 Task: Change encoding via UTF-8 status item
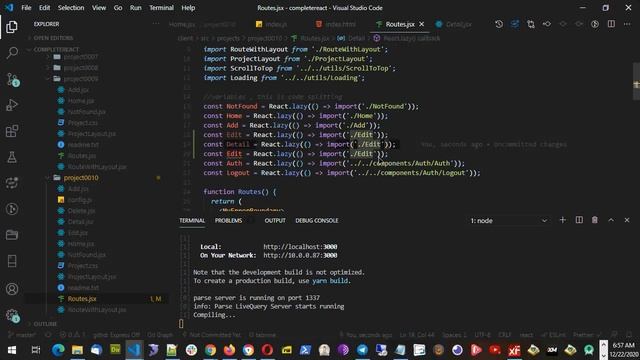tap(482, 335)
